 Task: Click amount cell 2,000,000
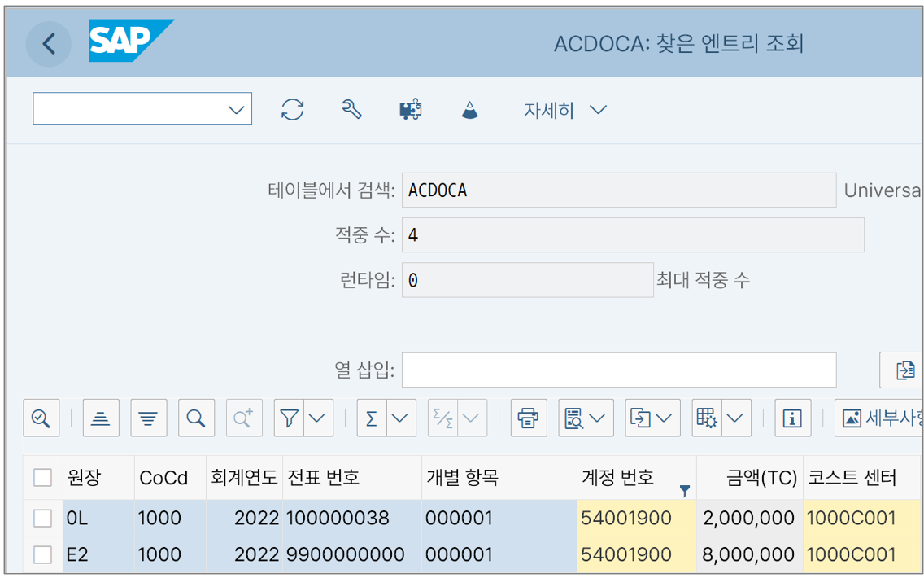point(748,518)
